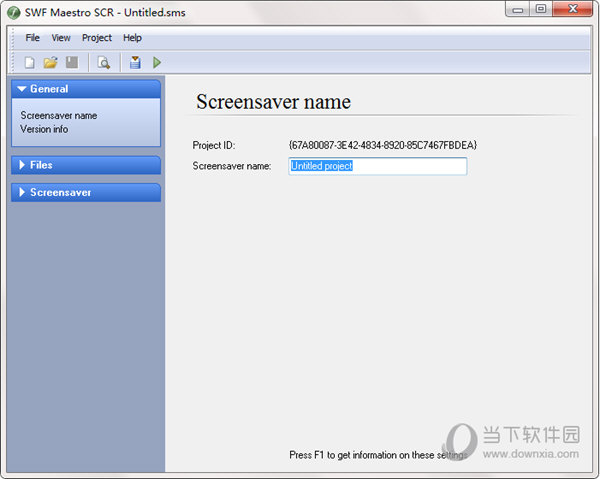600x479 pixels.
Task: Close the SWF Maestro window
Action: click(x=573, y=9)
